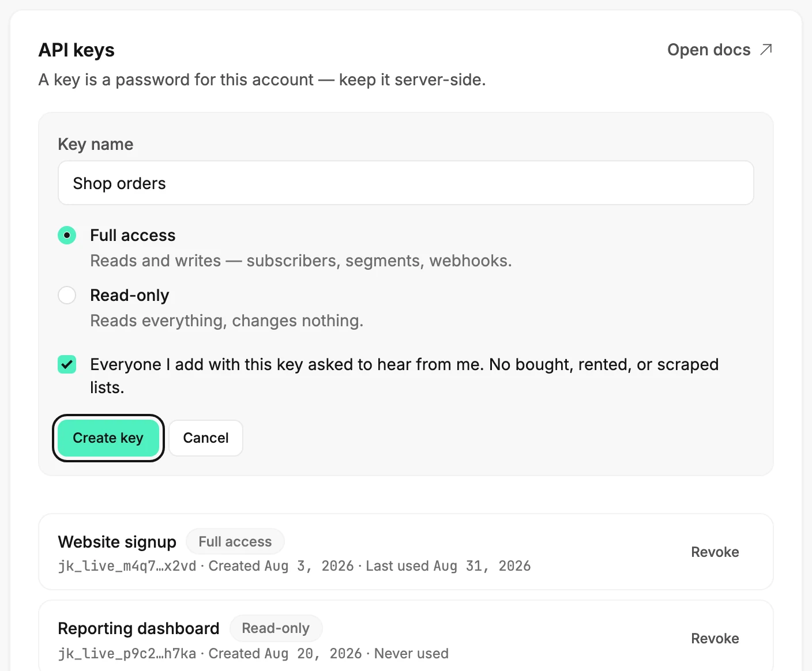Click the 'jk_live_m4q7…x2vd' key details line
The image size is (812, 671).
(x=294, y=566)
